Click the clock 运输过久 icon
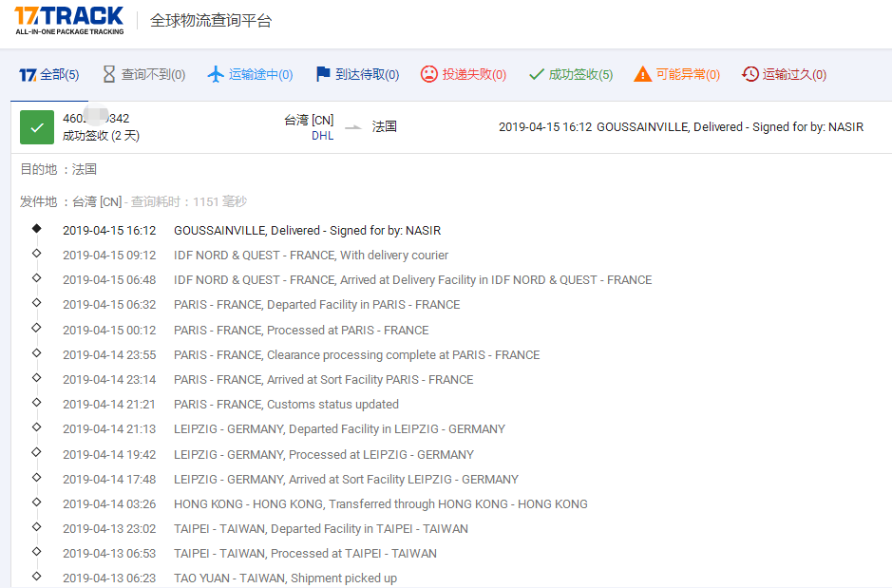Image resolution: width=892 pixels, height=588 pixels. tap(750, 74)
